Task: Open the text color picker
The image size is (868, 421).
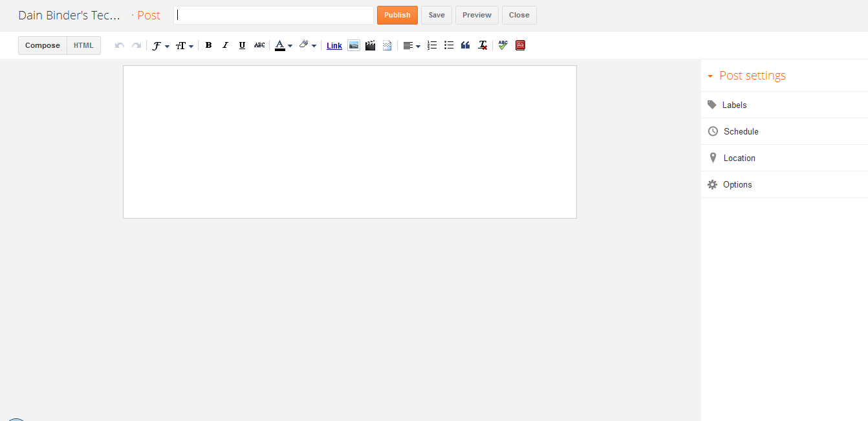Action: (x=283, y=46)
